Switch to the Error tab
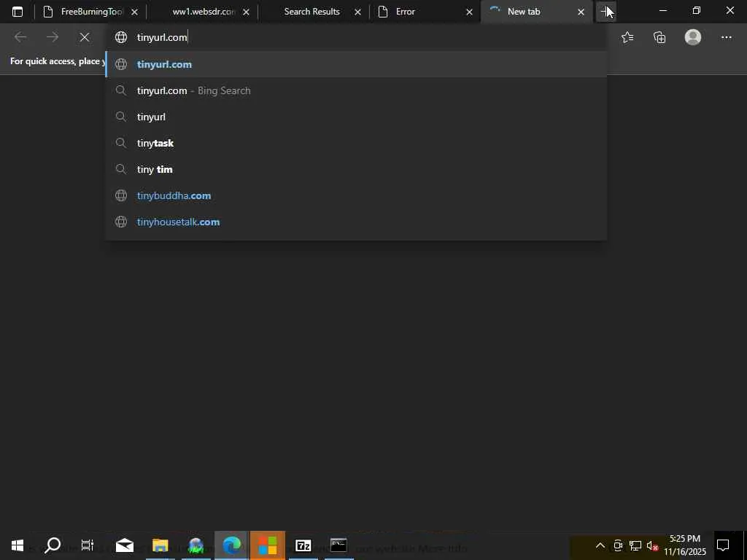 click(425, 12)
